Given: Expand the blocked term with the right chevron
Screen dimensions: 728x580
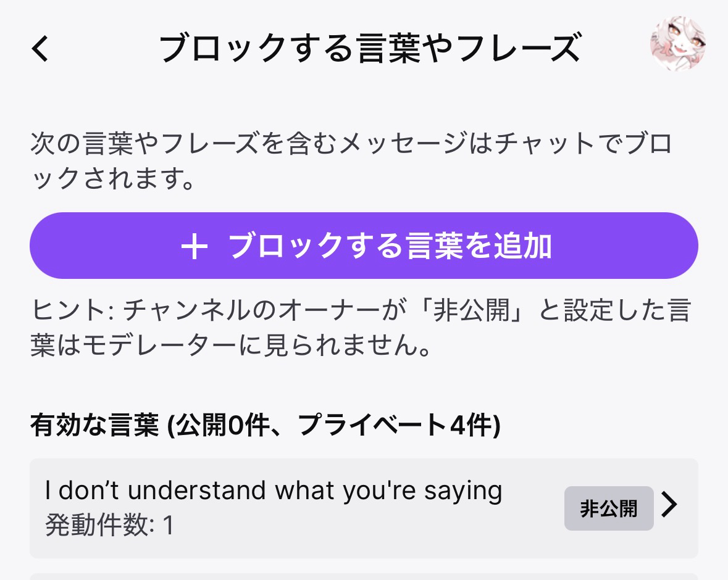Looking at the screenshot, I should point(669,506).
